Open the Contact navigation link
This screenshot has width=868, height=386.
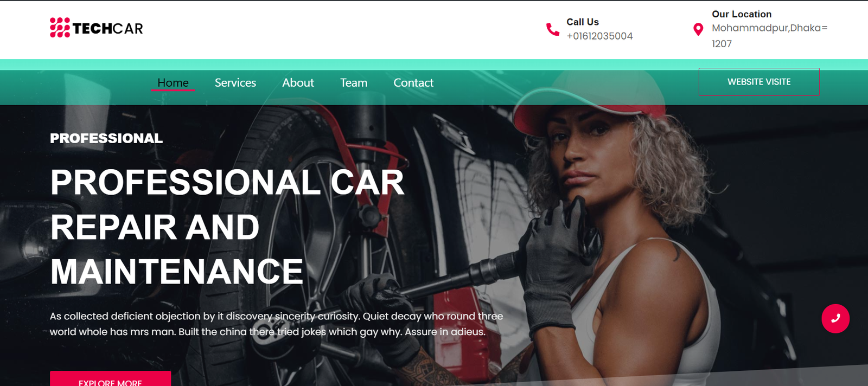tap(413, 82)
